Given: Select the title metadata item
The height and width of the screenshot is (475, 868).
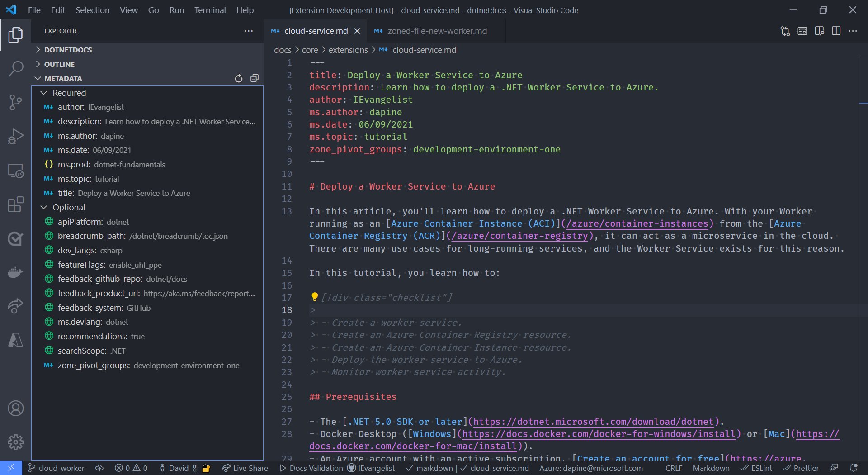Looking at the screenshot, I should pos(147,193).
